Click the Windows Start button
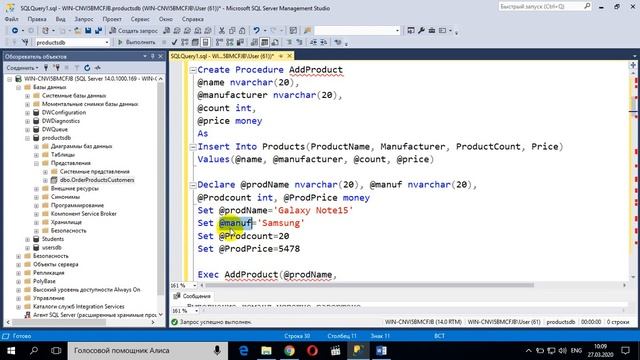The image size is (640, 360). pos(11,351)
